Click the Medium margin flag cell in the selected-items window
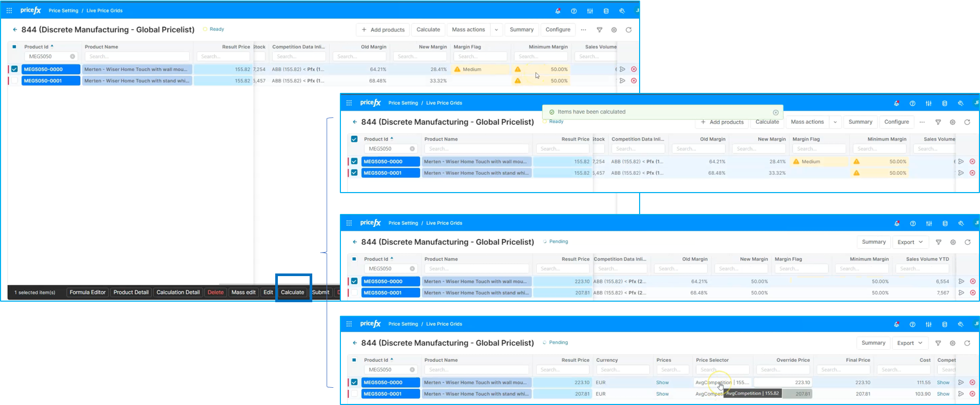The height and width of the screenshot is (405, 980). (481, 69)
